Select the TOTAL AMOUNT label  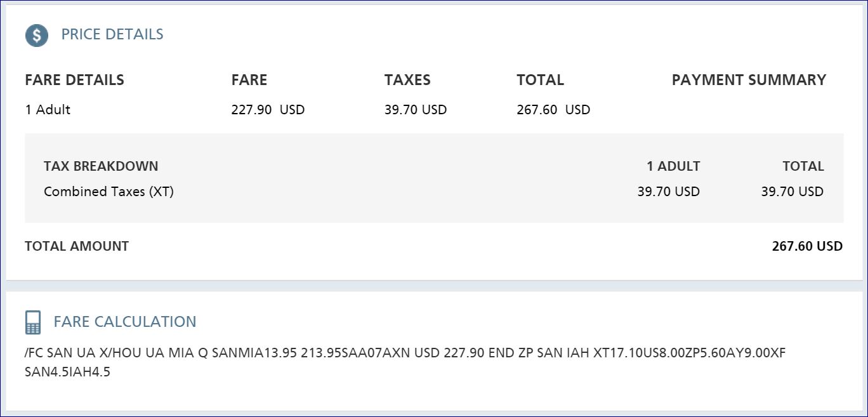coord(77,246)
